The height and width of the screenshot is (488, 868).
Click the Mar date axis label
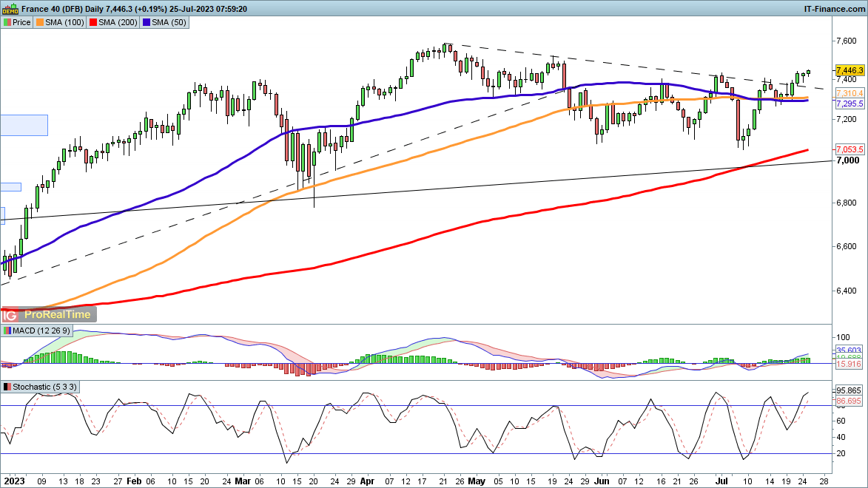pos(243,481)
